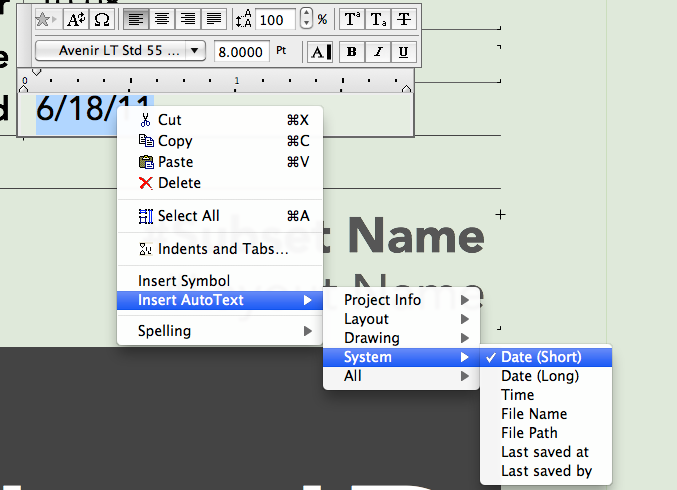Click the line spacing field showing 100
The width and height of the screenshot is (677, 490).
(276, 20)
